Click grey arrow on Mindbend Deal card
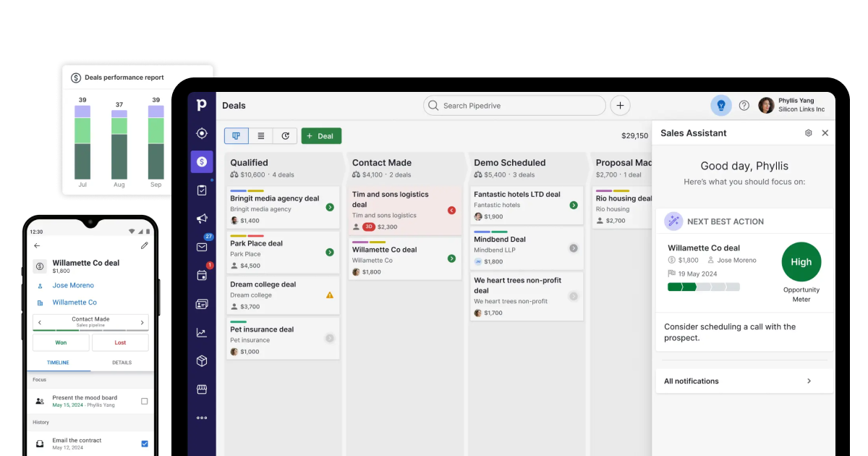The image size is (868, 456). click(x=574, y=248)
